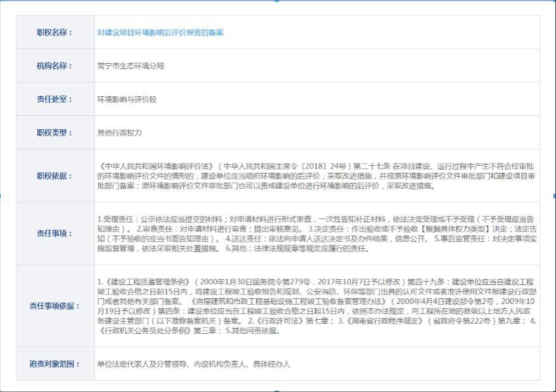
Task: Click the 建设工程质量管理条例 basis paragraph
Action: click(317, 306)
